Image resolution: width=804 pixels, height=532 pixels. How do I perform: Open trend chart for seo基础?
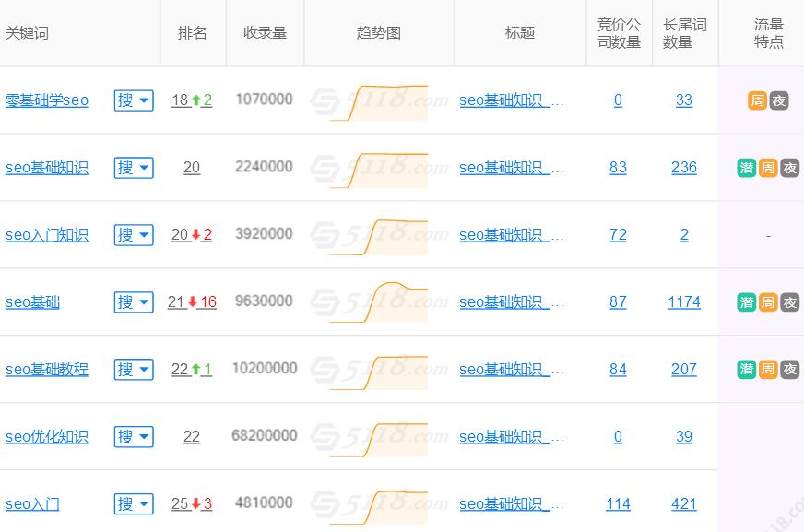pyautogui.click(x=378, y=302)
